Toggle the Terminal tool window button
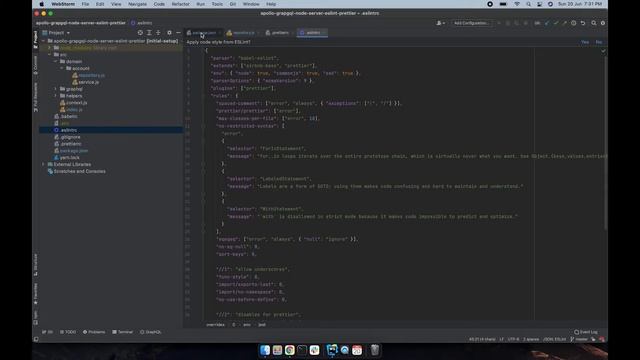This screenshot has width=640, height=360. pos(122,332)
